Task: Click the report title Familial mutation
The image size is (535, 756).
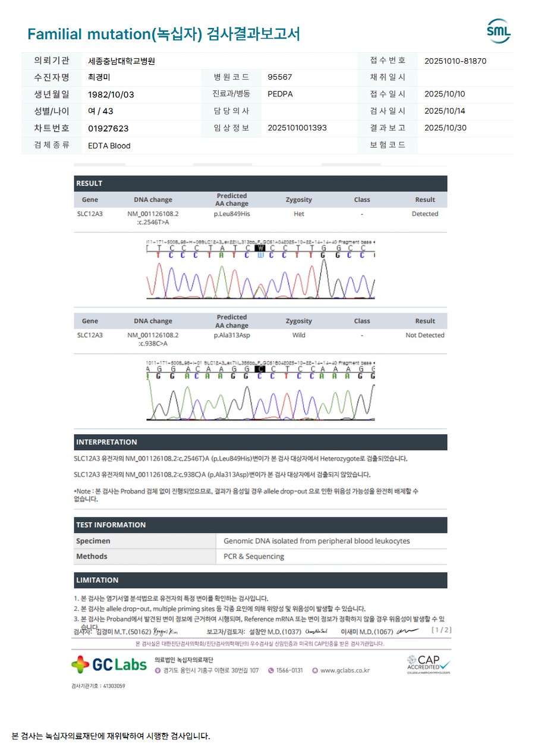Action: pyautogui.click(x=163, y=34)
